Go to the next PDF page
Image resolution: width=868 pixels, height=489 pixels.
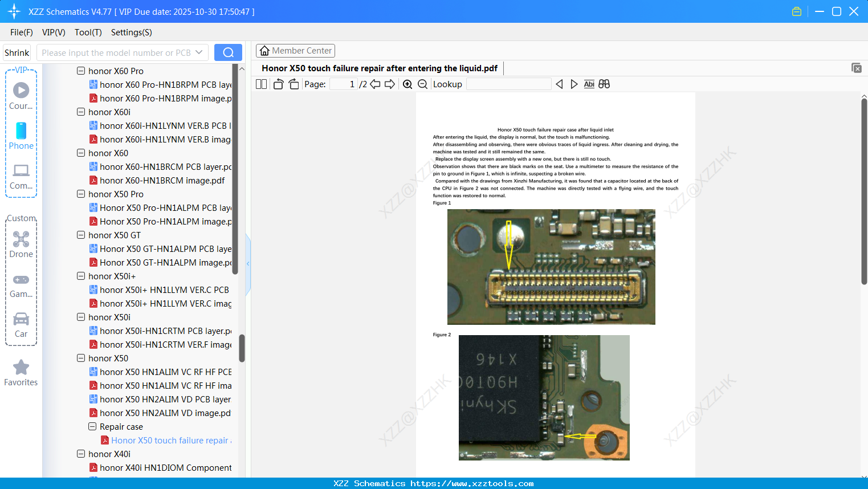coord(390,84)
